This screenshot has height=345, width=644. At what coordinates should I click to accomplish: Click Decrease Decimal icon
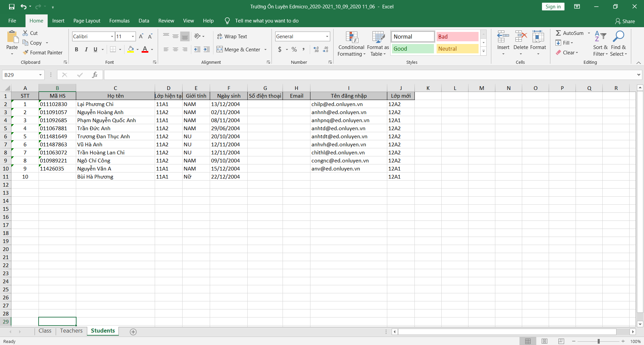click(x=326, y=49)
